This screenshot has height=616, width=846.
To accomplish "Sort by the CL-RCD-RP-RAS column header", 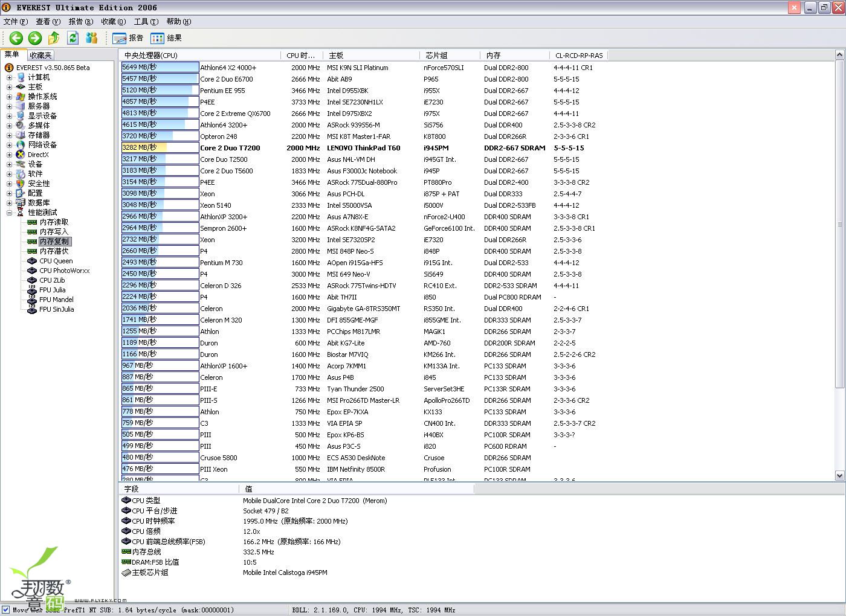I will click(579, 55).
